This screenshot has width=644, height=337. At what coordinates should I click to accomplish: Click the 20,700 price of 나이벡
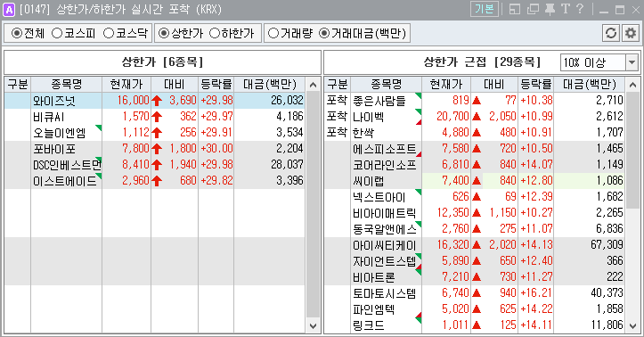pyautogui.click(x=452, y=116)
